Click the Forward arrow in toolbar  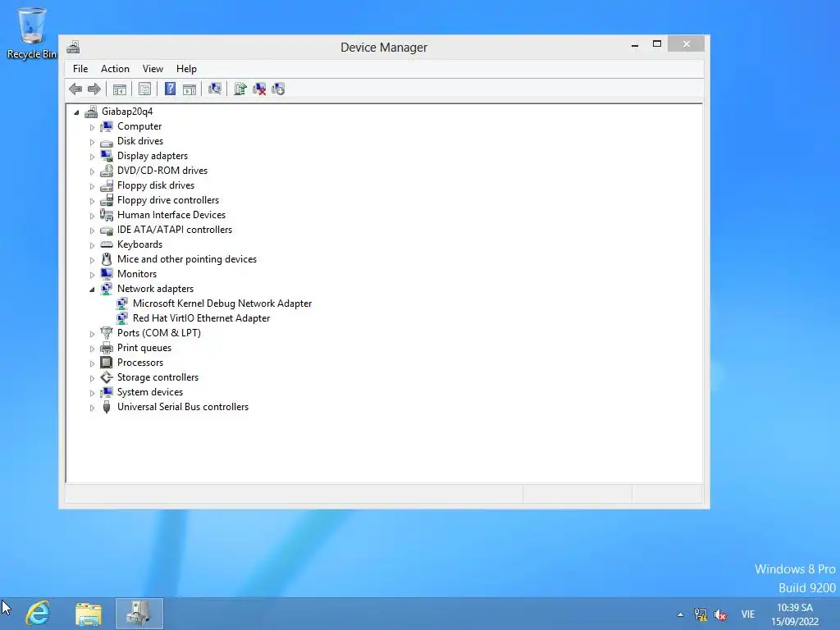[x=94, y=89]
